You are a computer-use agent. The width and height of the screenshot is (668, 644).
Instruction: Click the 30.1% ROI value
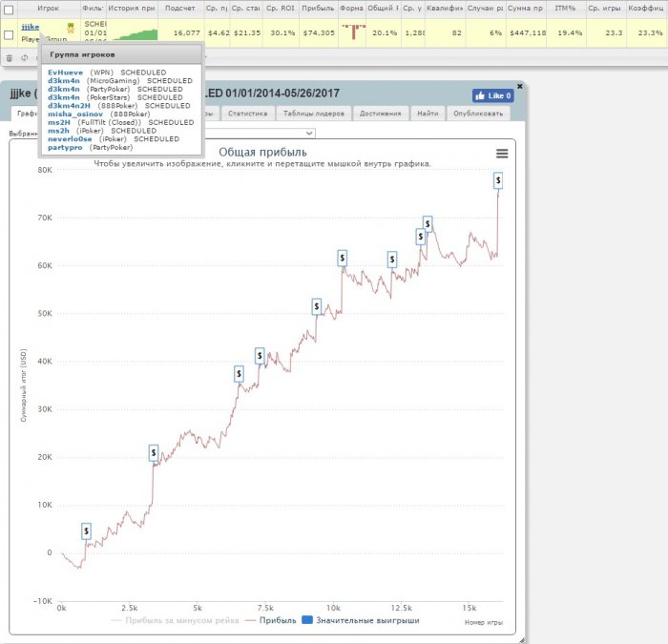[282, 32]
